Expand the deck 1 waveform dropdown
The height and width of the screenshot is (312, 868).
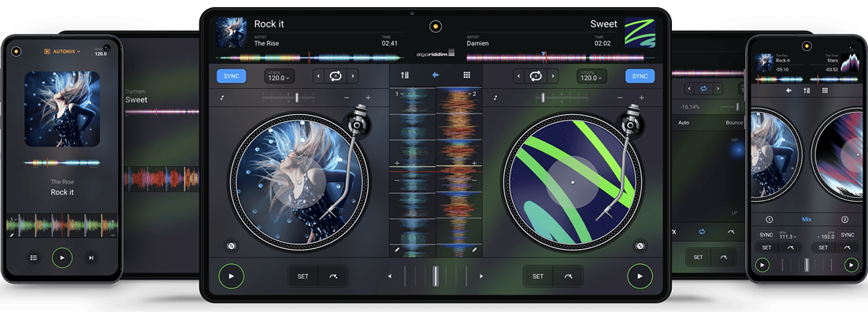point(399,95)
